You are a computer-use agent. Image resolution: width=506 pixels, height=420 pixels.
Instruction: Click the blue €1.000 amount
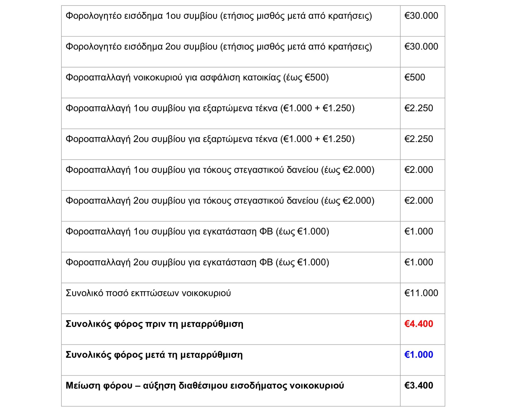[419, 355]
